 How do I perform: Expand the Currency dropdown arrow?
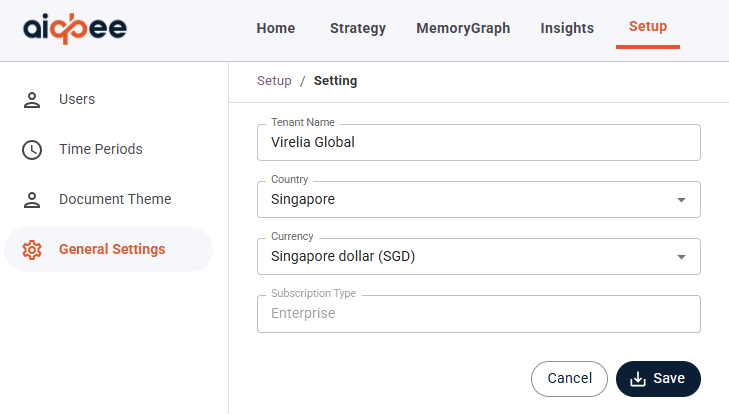[681, 257]
